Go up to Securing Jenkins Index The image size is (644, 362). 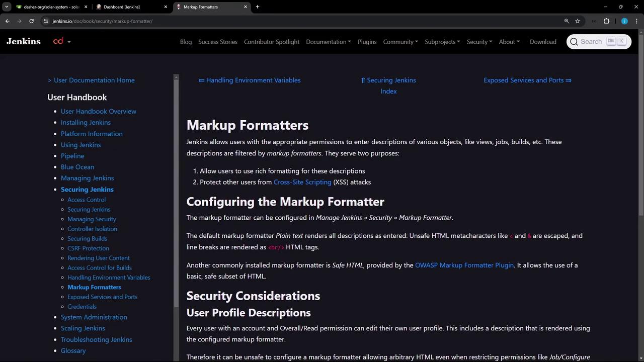[x=388, y=85]
